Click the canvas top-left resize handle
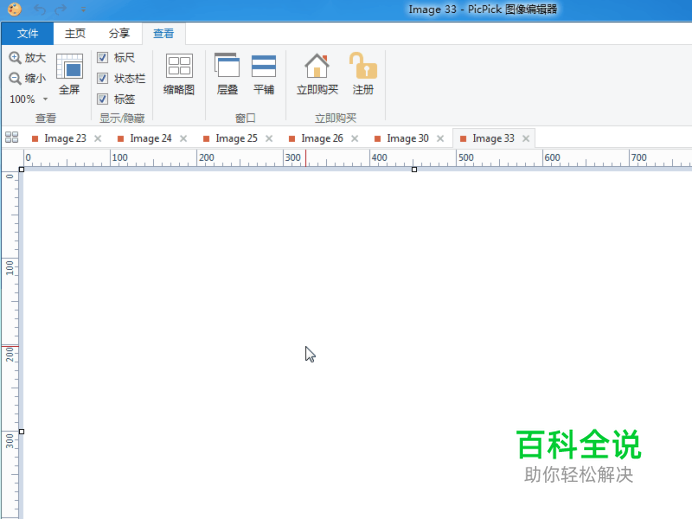This screenshot has width=692, height=519. [21, 169]
